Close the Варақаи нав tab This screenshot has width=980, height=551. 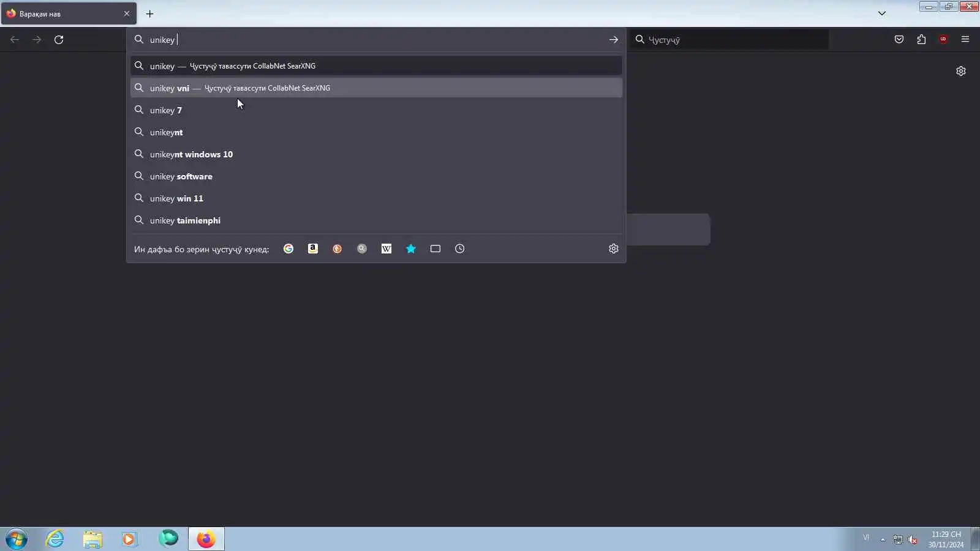(x=127, y=13)
